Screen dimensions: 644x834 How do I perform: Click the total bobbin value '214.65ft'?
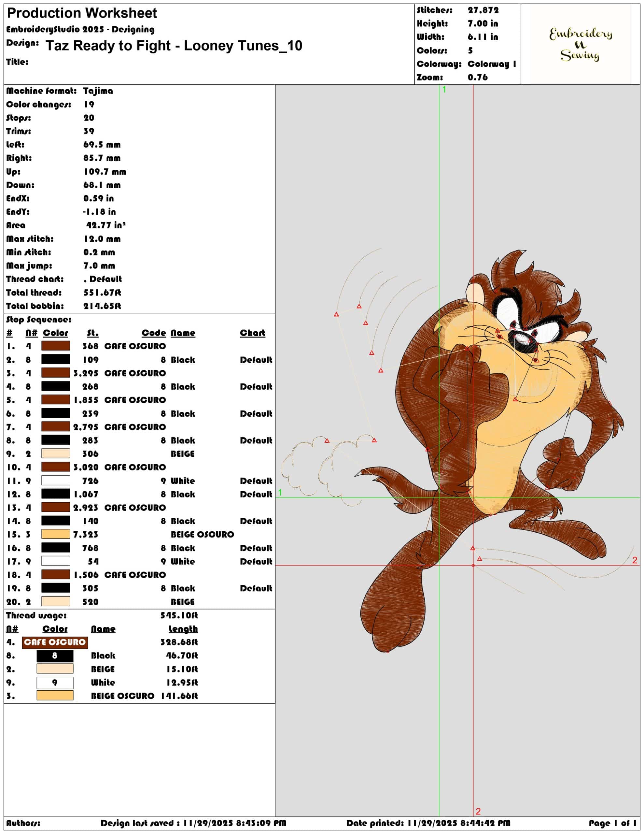(x=102, y=306)
